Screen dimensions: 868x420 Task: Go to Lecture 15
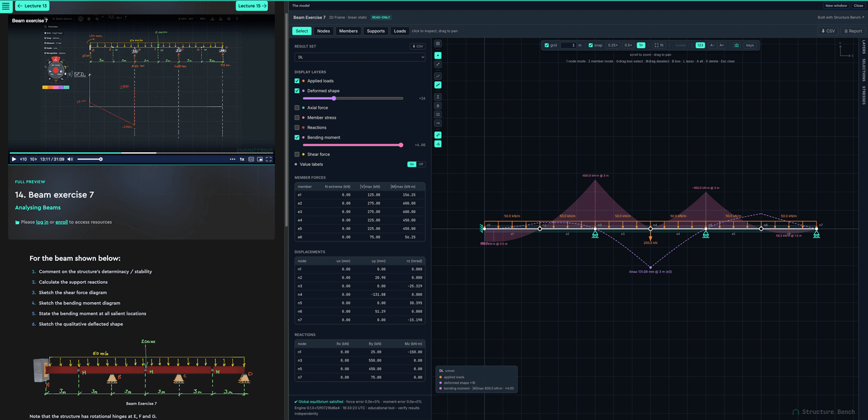(x=252, y=6)
